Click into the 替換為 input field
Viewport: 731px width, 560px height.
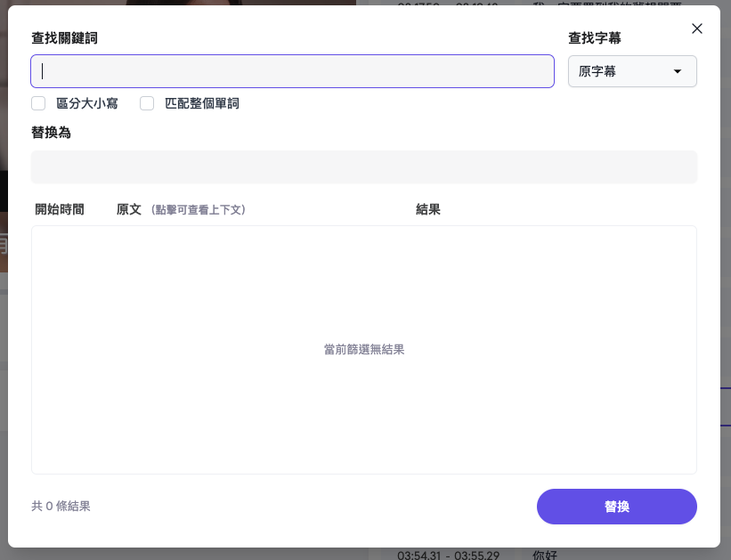(x=363, y=167)
